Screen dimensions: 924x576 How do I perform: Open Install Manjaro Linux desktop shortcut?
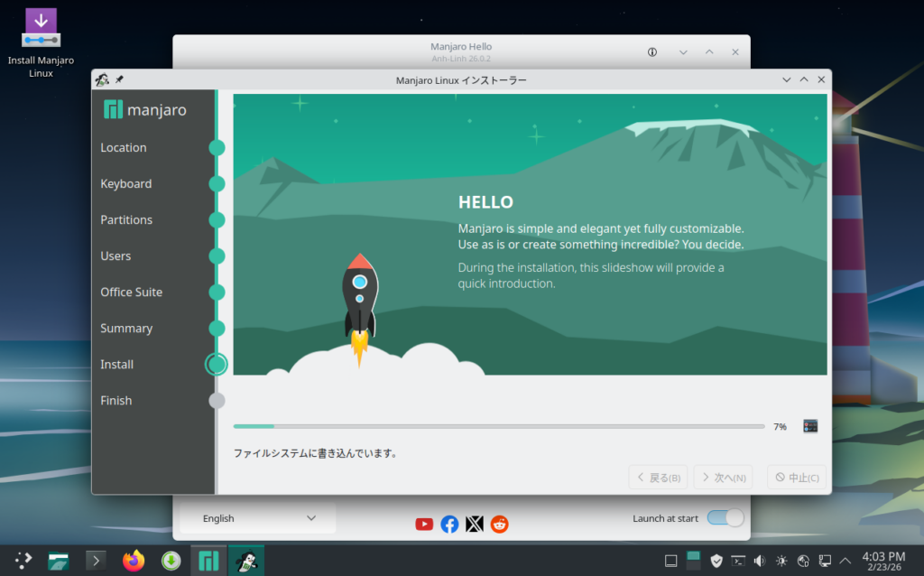coord(41,42)
